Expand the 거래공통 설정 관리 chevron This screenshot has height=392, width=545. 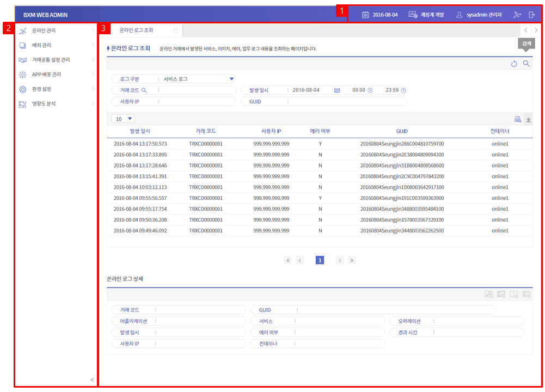point(93,60)
